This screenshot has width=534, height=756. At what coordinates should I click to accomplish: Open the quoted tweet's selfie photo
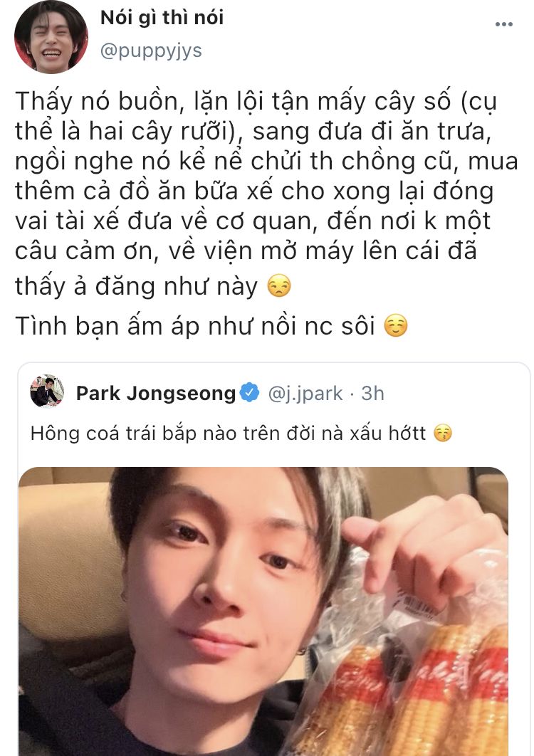coord(263,611)
